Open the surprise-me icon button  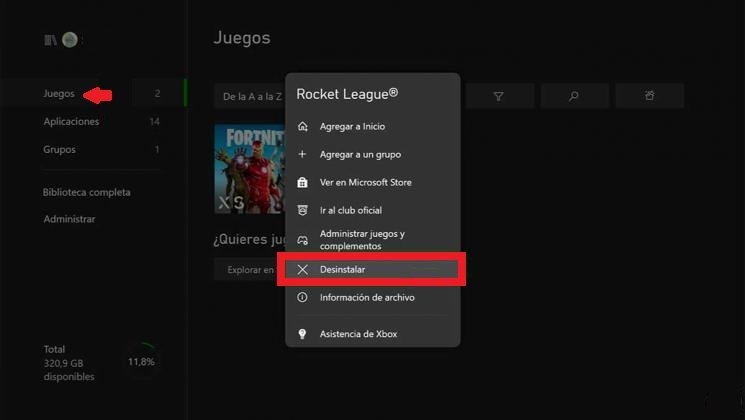click(x=649, y=96)
